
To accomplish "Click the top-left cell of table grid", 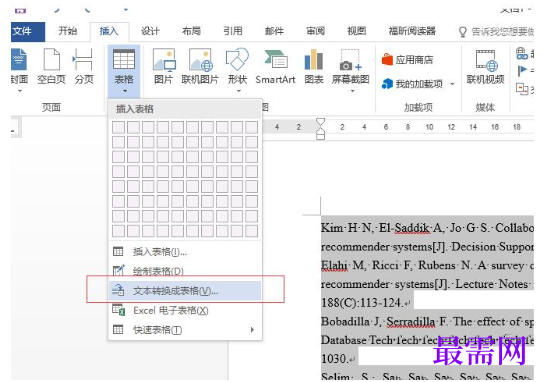I will tap(119, 127).
